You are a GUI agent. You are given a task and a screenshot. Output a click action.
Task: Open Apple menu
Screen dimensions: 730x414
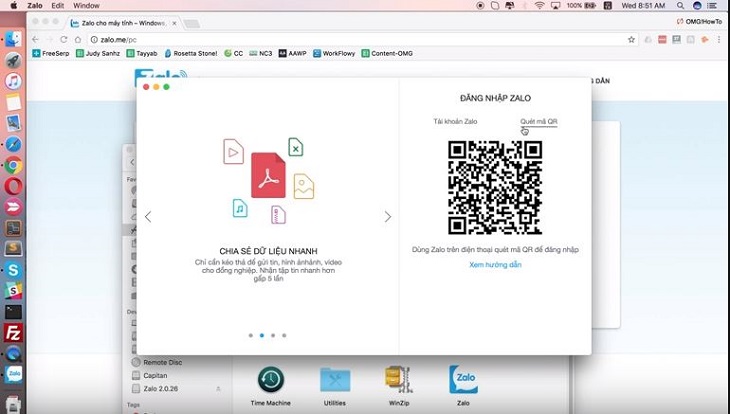coord(14,6)
